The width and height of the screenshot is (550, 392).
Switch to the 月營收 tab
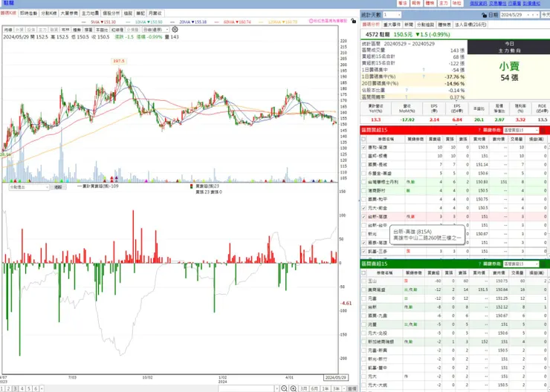click(155, 13)
